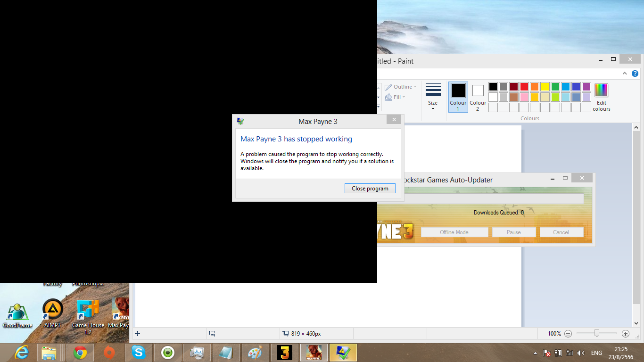This screenshot has width=644, height=362.
Task: Show hidden system tray icons
Action: click(535, 353)
